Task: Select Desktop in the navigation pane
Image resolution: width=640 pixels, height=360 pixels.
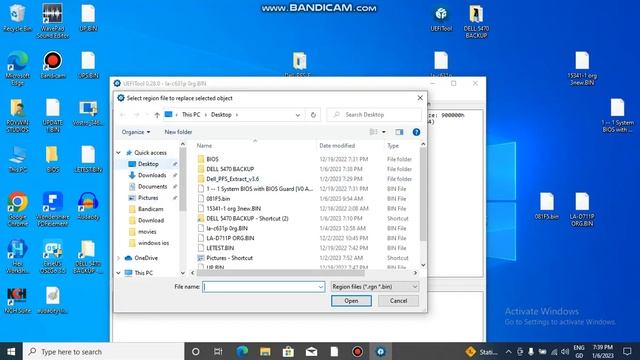Action: pyautogui.click(x=148, y=164)
